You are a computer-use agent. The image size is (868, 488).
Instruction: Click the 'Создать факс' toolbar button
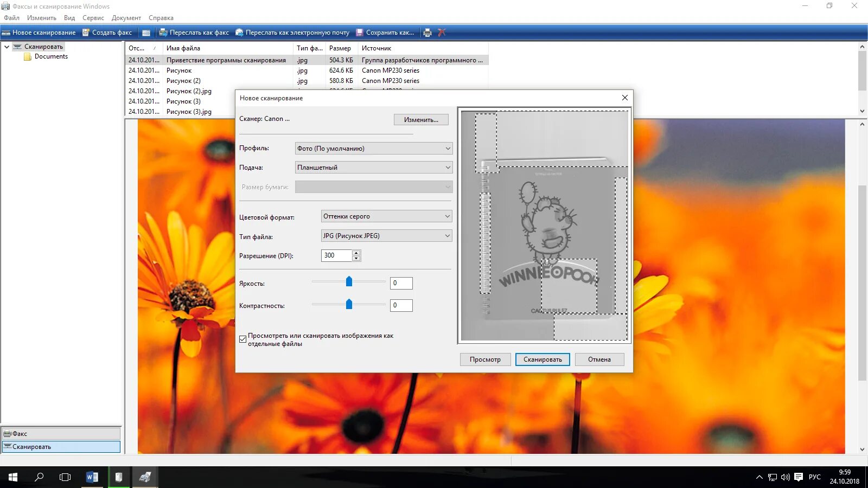click(107, 33)
